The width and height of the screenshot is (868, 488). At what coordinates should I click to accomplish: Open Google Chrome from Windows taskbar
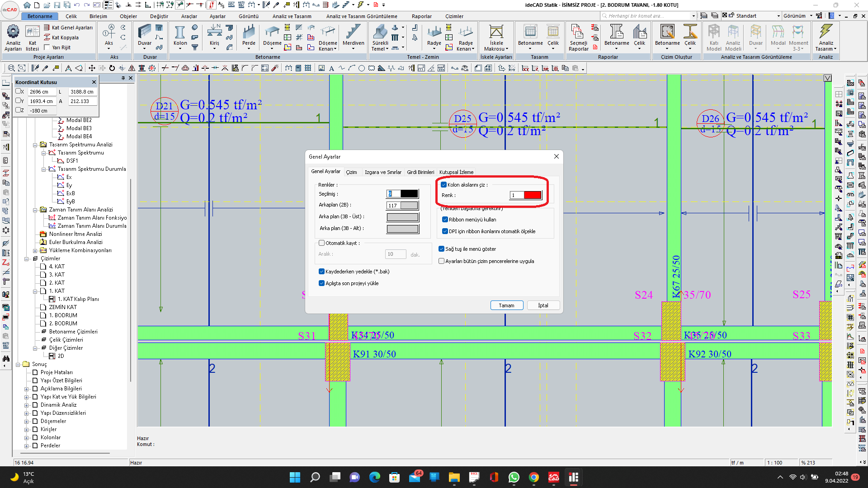[534, 477]
